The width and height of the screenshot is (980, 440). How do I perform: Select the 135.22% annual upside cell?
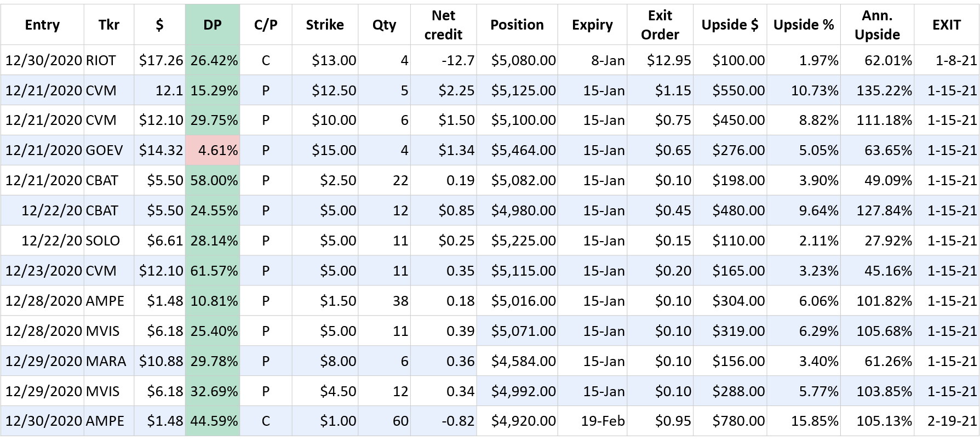click(877, 90)
